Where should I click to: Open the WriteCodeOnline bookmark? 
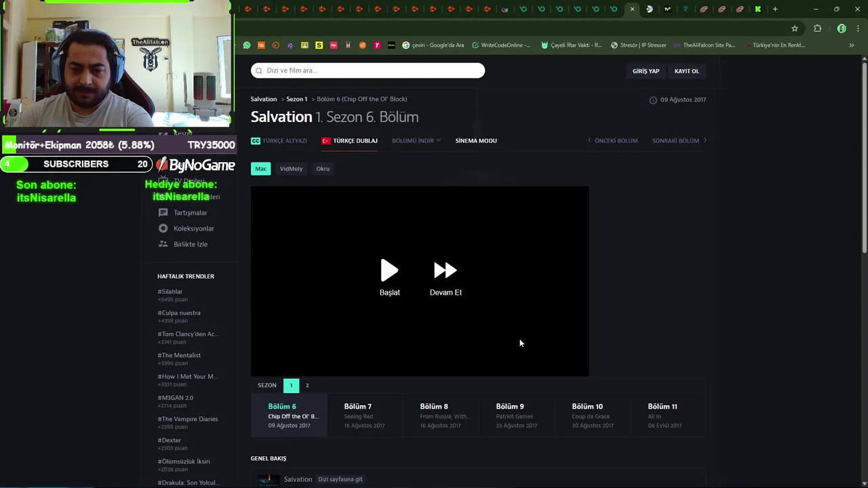point(501,45)
